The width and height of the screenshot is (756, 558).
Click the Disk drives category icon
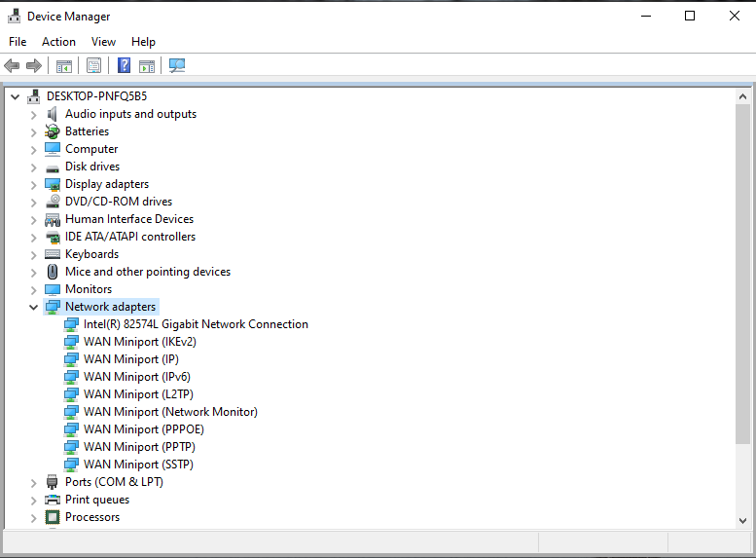pyautogui.click(x=53, y=167)
